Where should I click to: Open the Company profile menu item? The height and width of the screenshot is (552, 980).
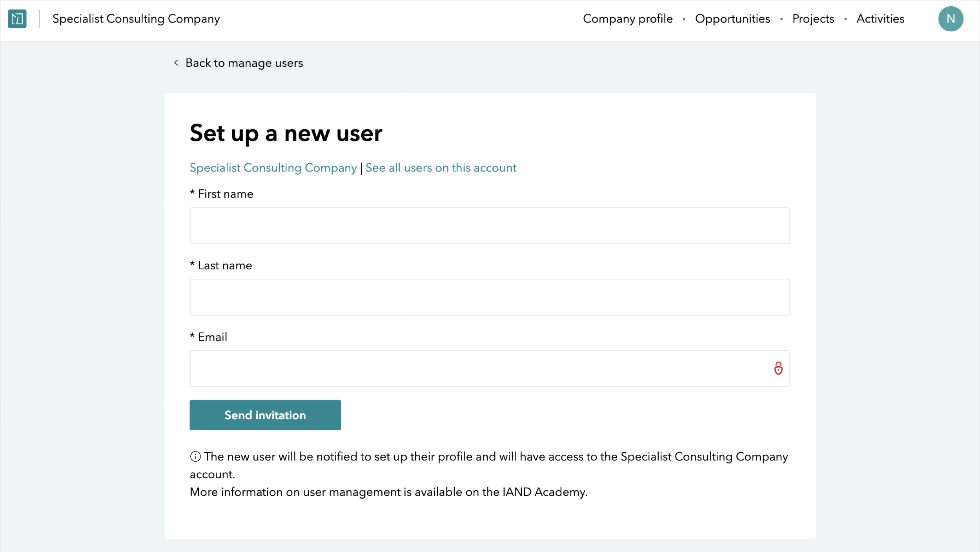click(x=628, y=19)
